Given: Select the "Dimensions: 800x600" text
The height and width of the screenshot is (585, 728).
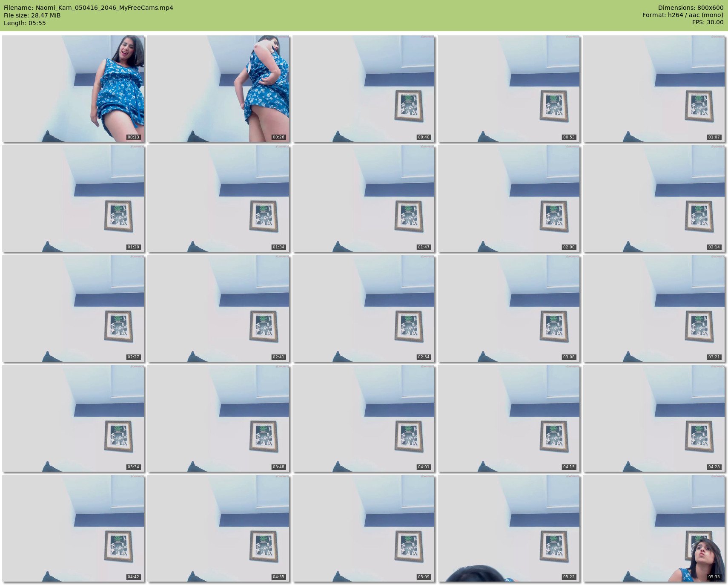Looking at the screenshot, I should (x=691, y=8).
